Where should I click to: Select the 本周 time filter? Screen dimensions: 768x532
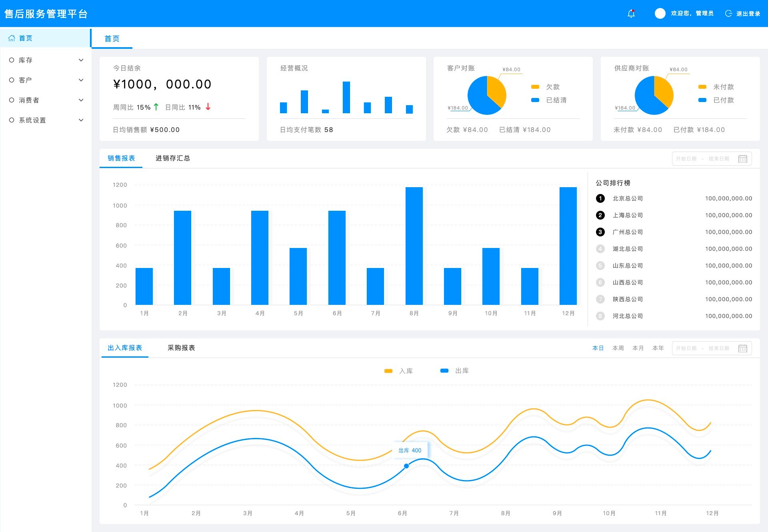[618, 348]
